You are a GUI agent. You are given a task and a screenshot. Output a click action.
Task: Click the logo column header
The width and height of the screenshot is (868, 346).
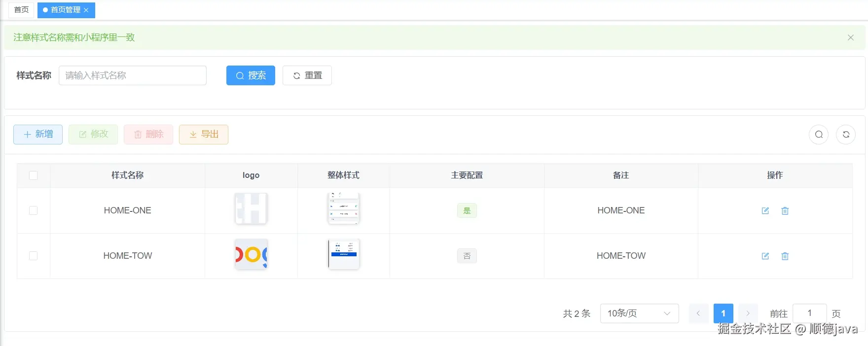click(x=251, y=175)
